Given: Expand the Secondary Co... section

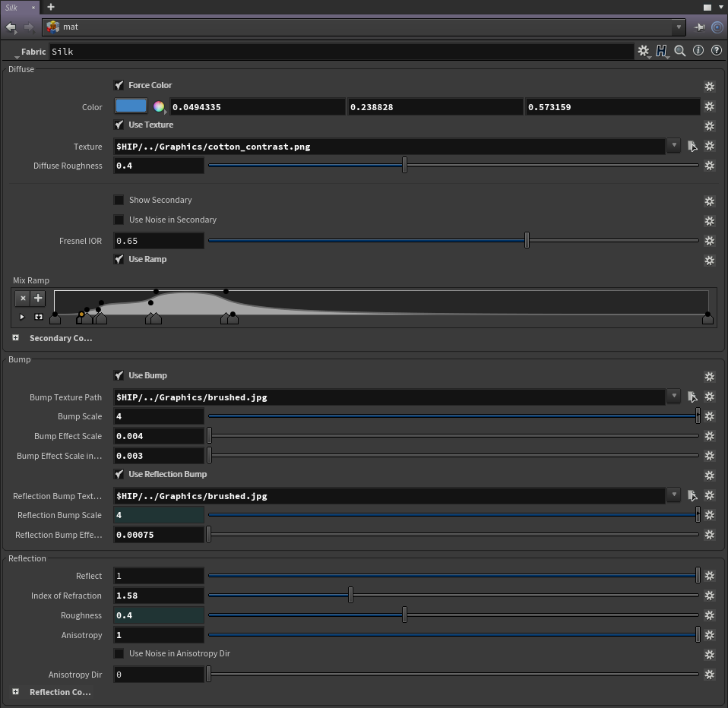Looking at the screenshot, I should 16,337.
